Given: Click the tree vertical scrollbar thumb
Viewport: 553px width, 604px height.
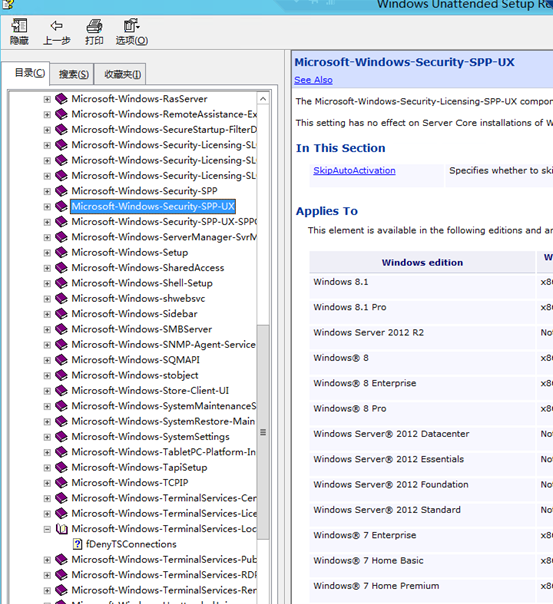Looking at the screenshot, I should [263, 433].
